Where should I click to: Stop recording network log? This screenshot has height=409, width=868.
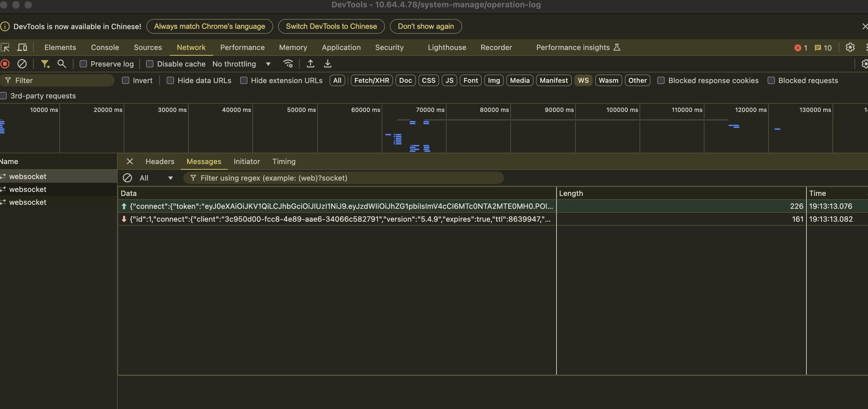pyautogui.click(x=5, y=64)
